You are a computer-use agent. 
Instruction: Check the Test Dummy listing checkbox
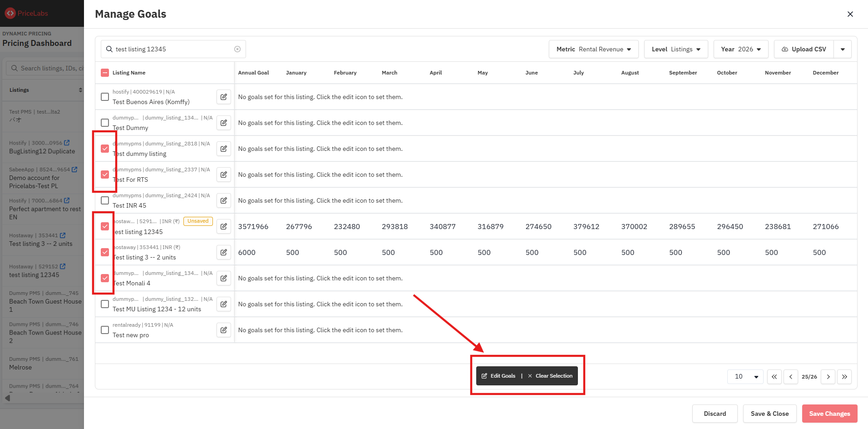point(105,123)
